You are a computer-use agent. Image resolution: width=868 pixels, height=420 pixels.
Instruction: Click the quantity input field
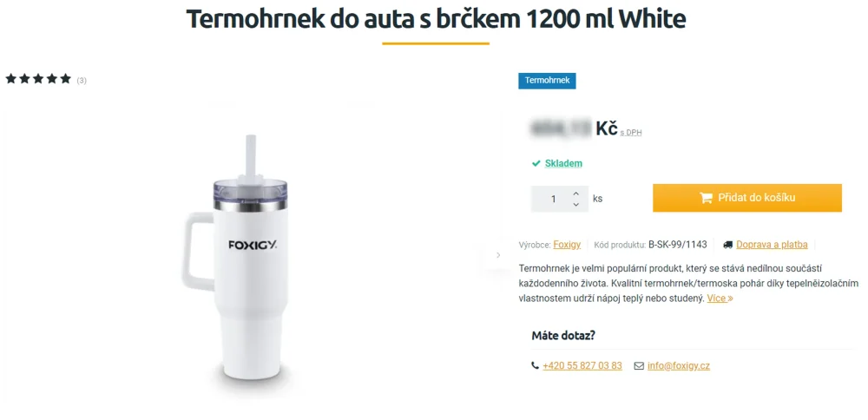pos(552,199)
